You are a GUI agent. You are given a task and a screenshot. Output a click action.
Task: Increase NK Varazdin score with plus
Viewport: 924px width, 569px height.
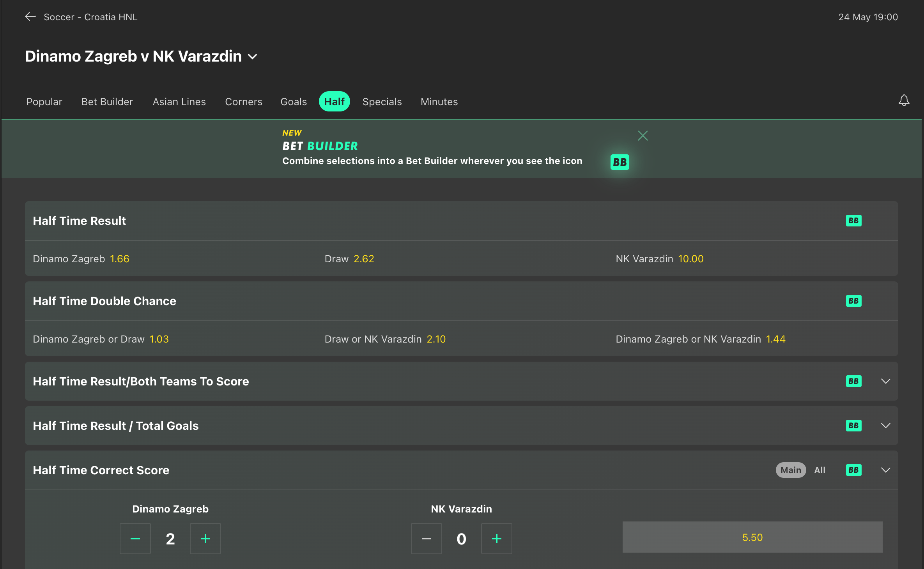497,539
